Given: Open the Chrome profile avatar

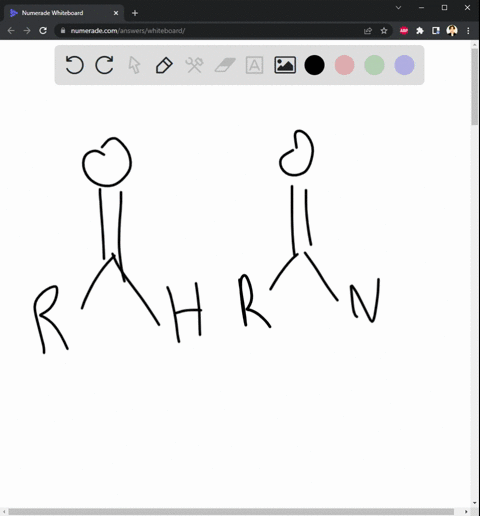Looking at the screenshot, I should pyautogui.click(x=452, y=31).
